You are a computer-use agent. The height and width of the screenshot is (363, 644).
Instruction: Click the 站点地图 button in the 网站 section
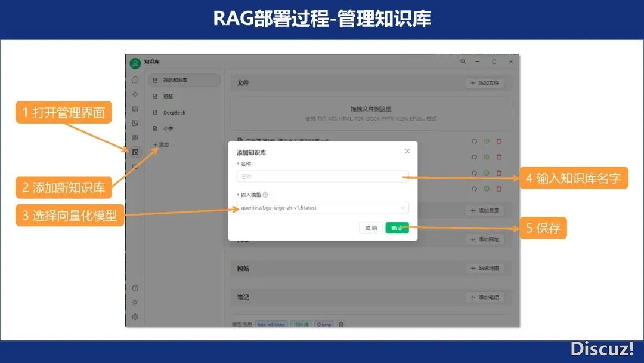(x=485, y=269)
